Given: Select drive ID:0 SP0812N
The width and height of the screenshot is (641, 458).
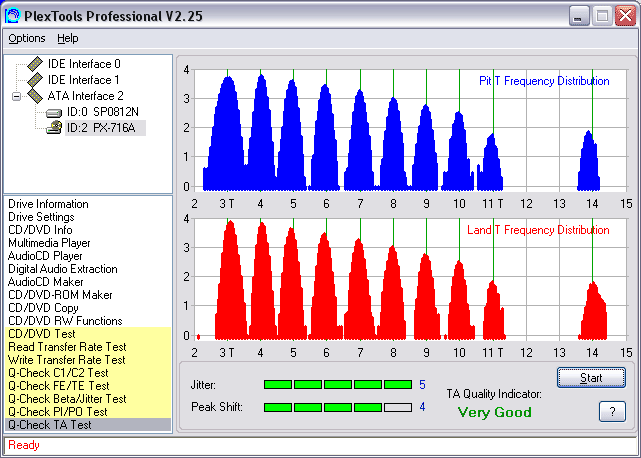Looking at the screenshot, I should [103, 112].
